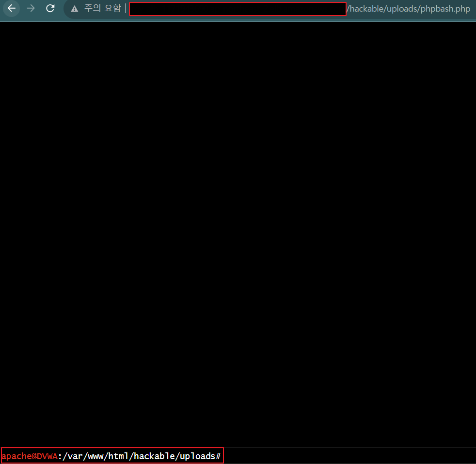Click the apache@DVWA prompt user text
The height and width of the screenshot is (464, 476).
pyautogui.click(x=30, y=456)
